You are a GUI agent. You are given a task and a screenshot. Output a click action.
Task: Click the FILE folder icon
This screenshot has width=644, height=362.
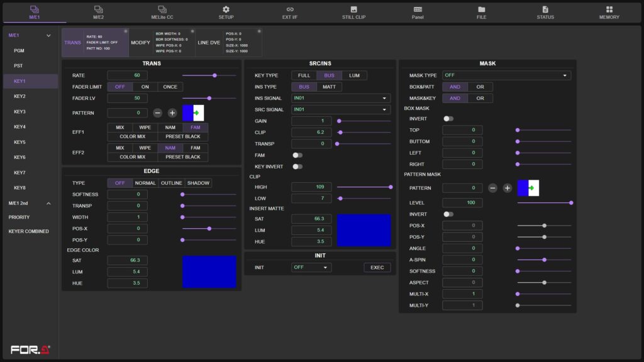(x=481, y=9)
